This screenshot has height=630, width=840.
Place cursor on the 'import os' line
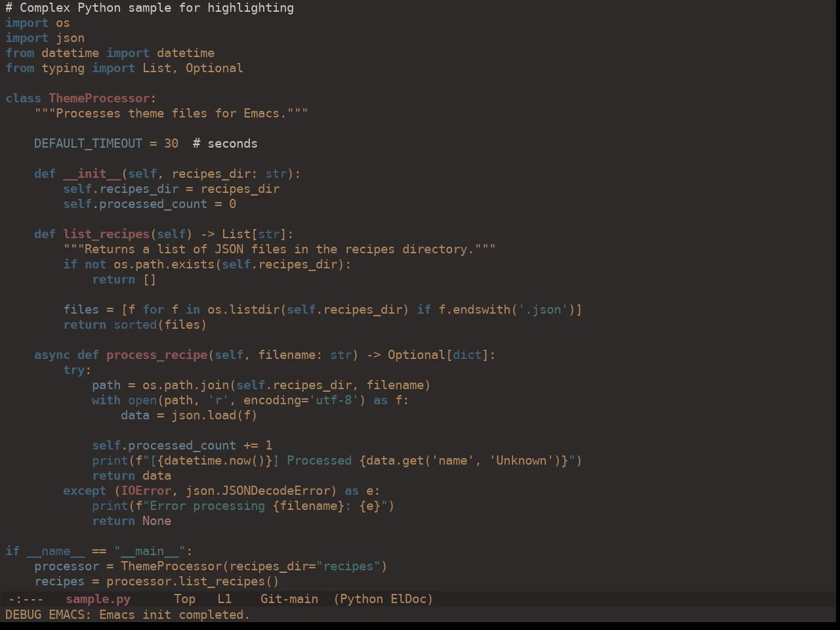[x=37, y=23]
